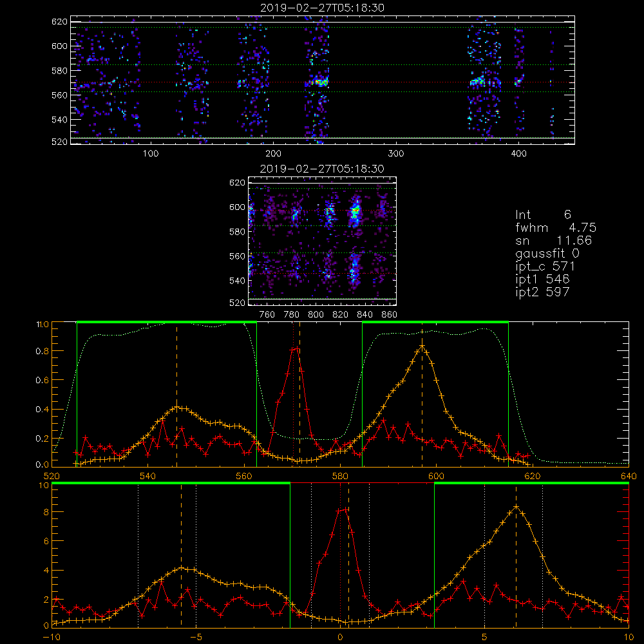Click y-axis label 0.4 of normalized profile plot

[43, 410]
